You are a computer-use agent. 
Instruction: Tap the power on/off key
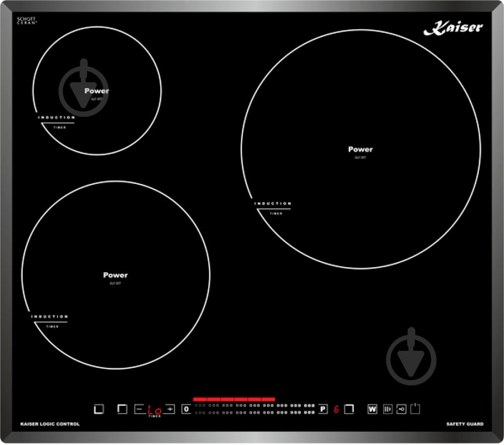click(x=415, y=409)
